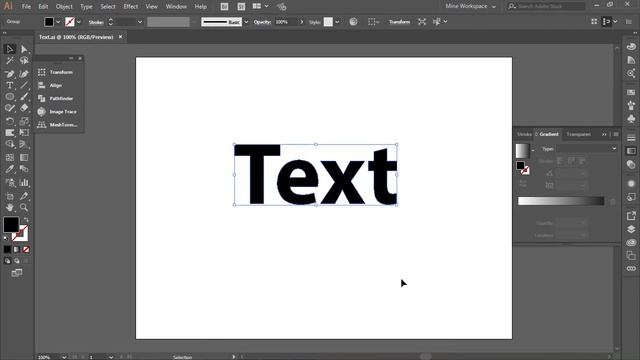Enable Draw Behind mode
This screenshot has width=640, height=360.
coord(17,261)
